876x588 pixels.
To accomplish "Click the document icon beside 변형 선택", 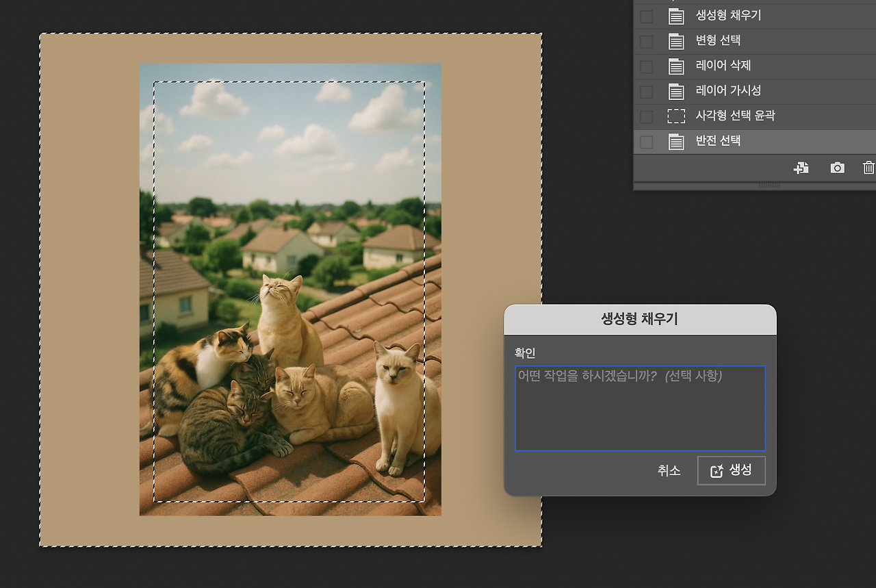I will click(x=675, y=41).
